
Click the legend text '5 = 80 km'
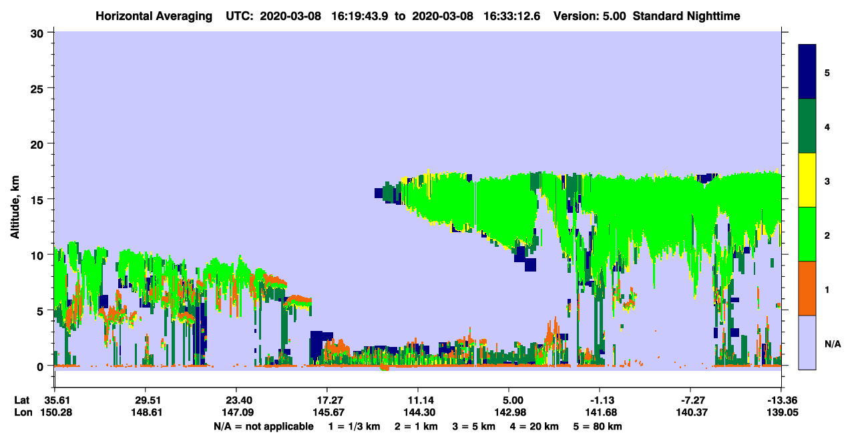[598, 426]
